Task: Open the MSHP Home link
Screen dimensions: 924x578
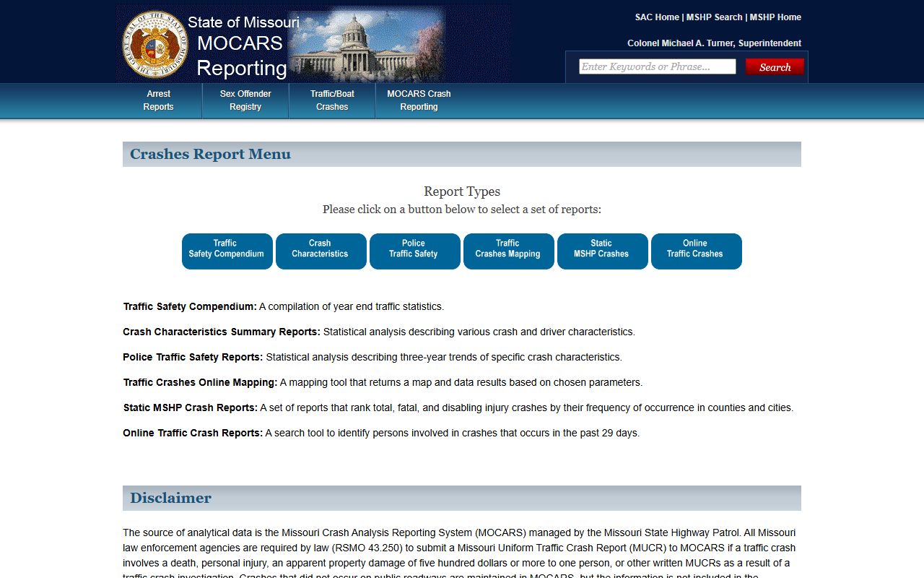Action: (775, 17)
